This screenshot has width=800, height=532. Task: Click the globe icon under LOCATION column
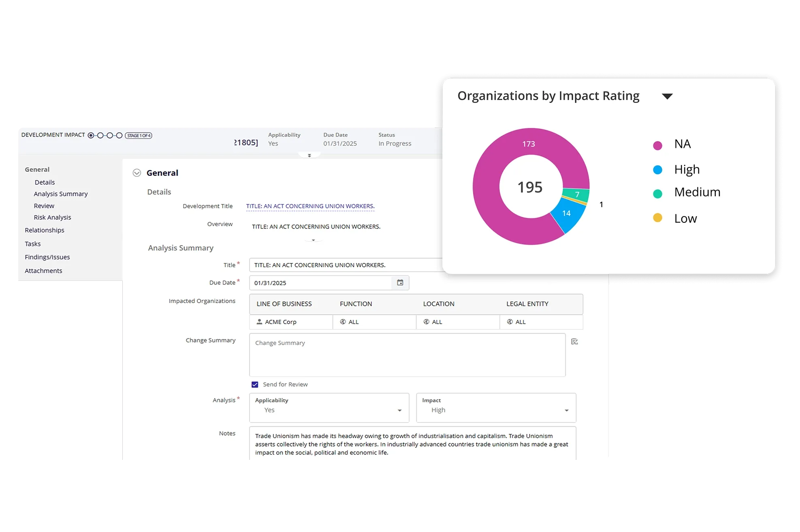[x=426, y=322]
